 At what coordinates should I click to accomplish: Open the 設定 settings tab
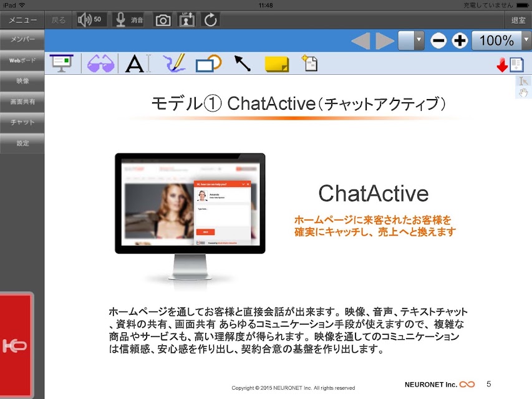22,143
